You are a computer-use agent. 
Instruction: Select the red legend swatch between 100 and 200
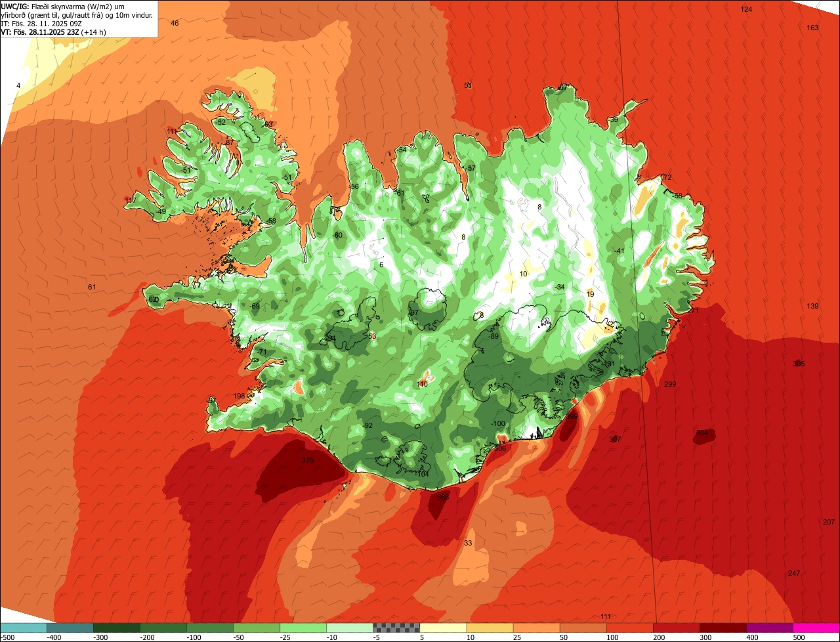(629, 628)
